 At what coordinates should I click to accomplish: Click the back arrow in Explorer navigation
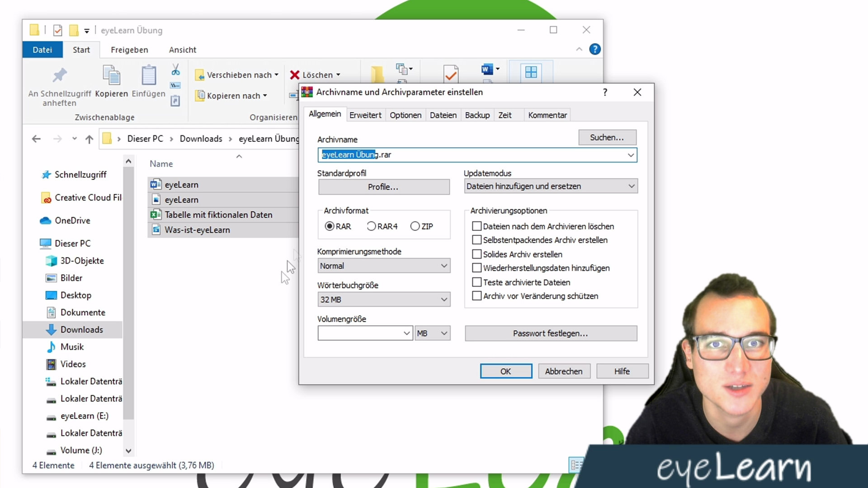[x=36, y=139]
